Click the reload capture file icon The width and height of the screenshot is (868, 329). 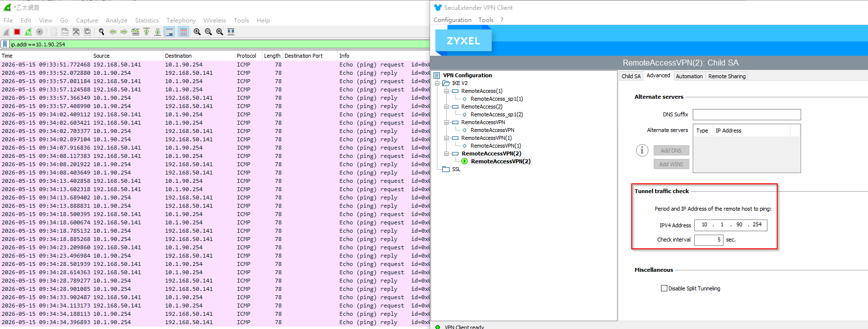point(87,32)
